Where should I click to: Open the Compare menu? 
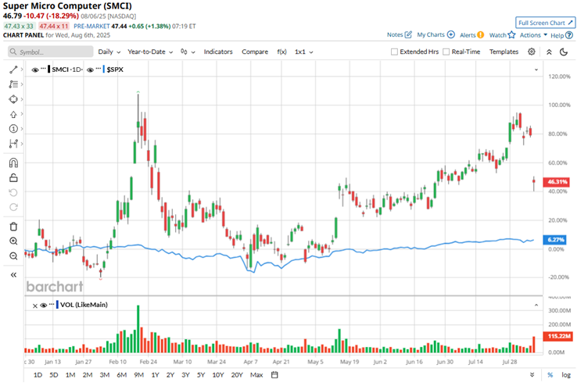pyautogui.click(x=255, y=52)
